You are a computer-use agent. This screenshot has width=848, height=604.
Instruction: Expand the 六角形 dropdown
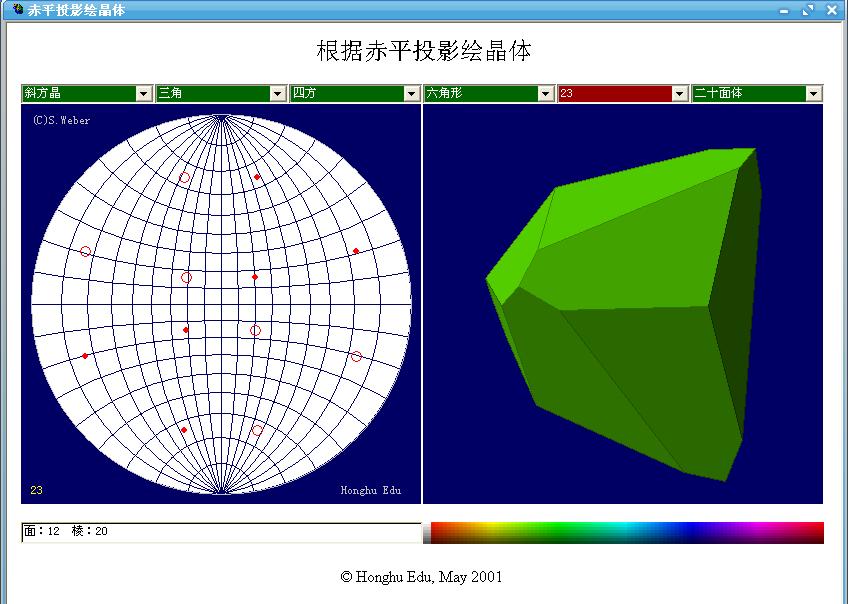[x=546, y=93]
